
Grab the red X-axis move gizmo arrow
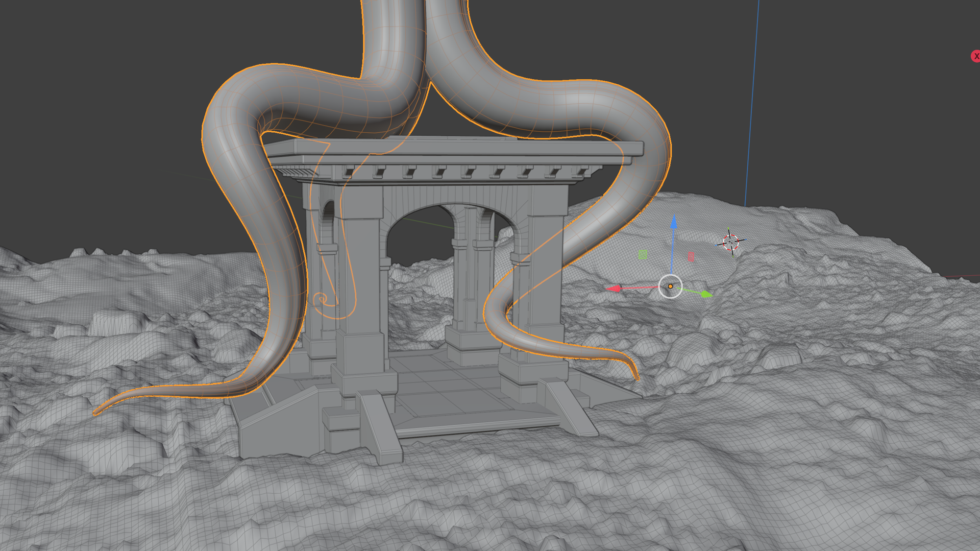(614, 289)
